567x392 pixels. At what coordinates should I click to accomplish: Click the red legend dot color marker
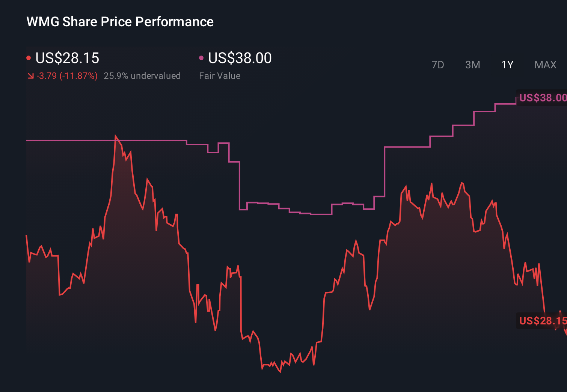coord(29,57)
